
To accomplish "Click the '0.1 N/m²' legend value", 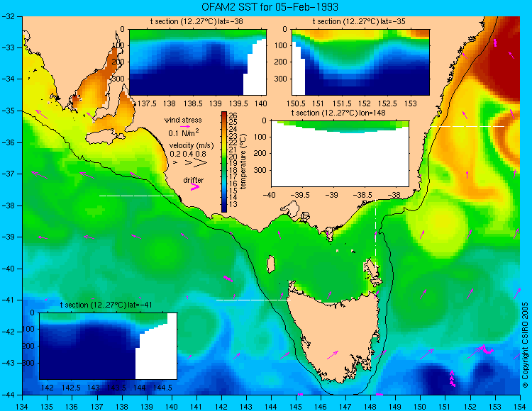I will point(183,133).
